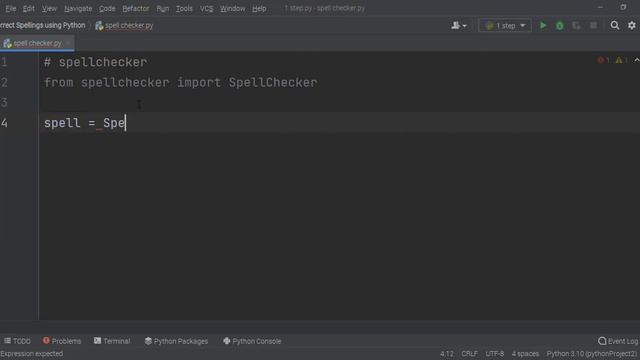This screenshot has height=360, width=640.
Task: Open the File menu
Action: 11,8
